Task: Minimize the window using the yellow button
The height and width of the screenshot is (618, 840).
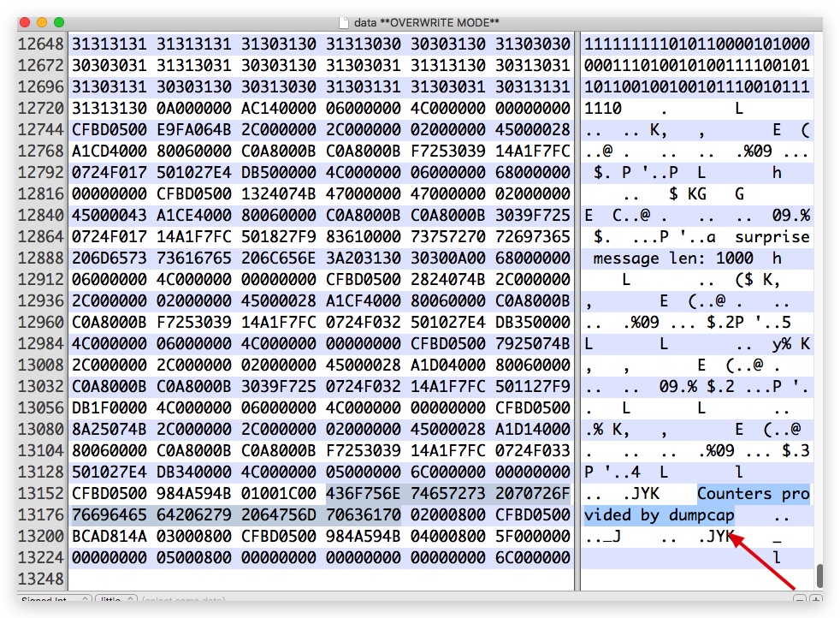Action: click(x=42, y=22)
